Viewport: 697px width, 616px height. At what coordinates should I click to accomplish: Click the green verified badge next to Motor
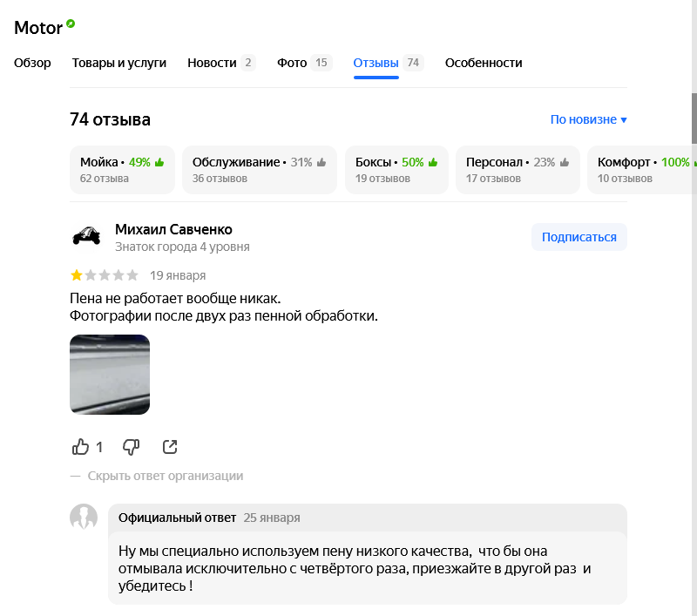point(71,24)
